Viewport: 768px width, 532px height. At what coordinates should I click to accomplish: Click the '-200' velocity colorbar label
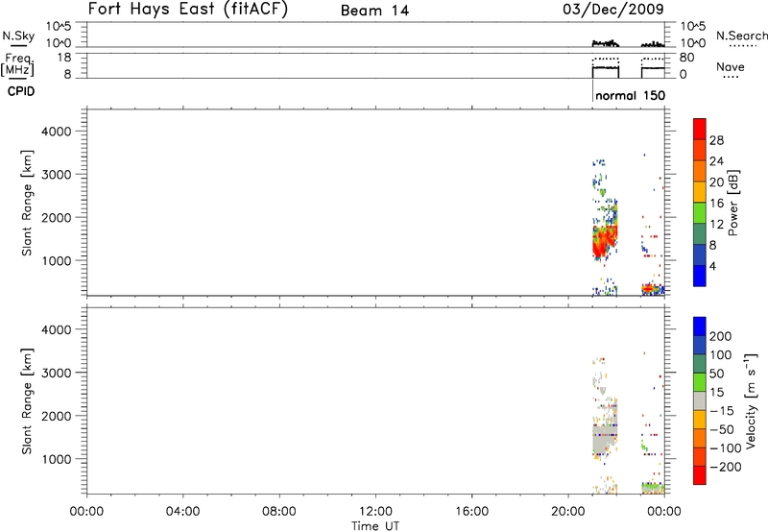tap(725, 467)
